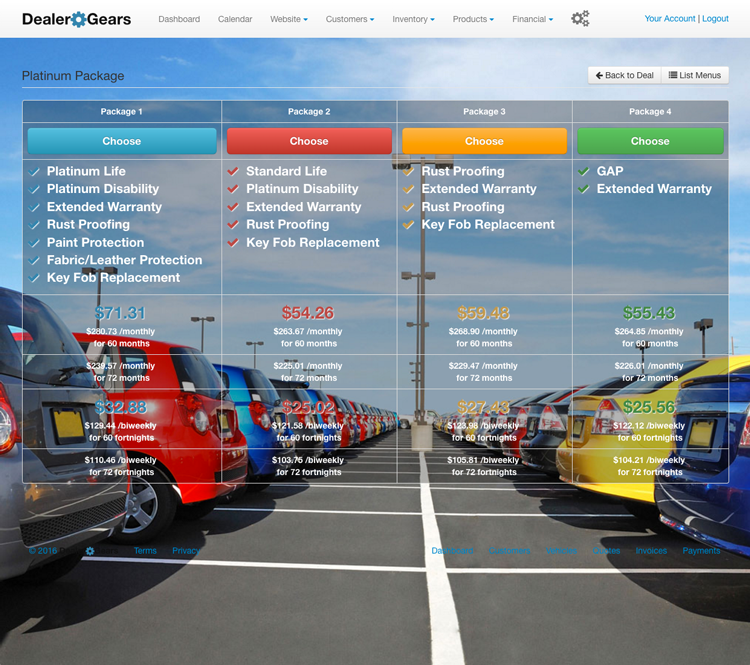Image resolution: width=750 pixels, height=665 pixels.
Task: Click checkmark beside Platinum Life
Action: (34, 171)
